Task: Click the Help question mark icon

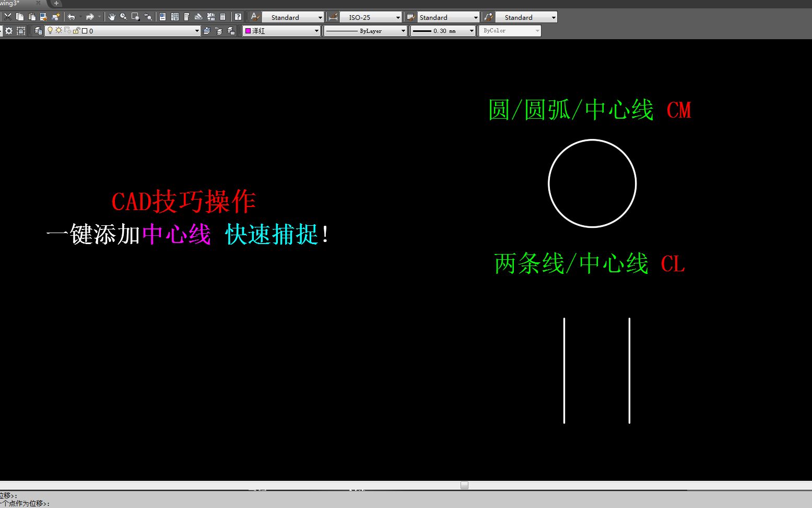Action: coord(238,17)
